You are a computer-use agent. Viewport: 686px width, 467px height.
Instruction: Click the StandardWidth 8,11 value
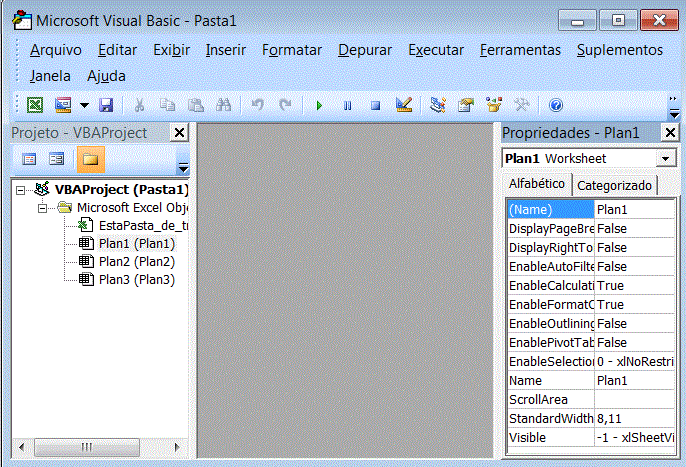635,419
